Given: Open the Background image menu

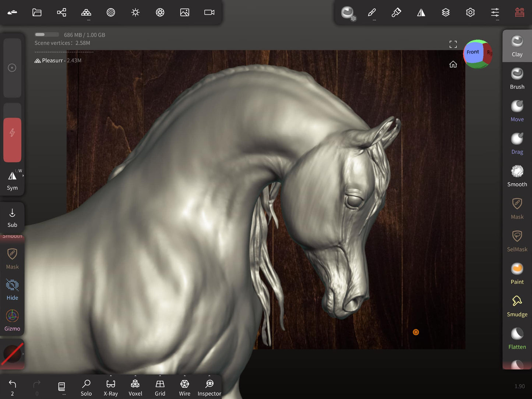Looking at the screenshot, I should tap(185, 13).
